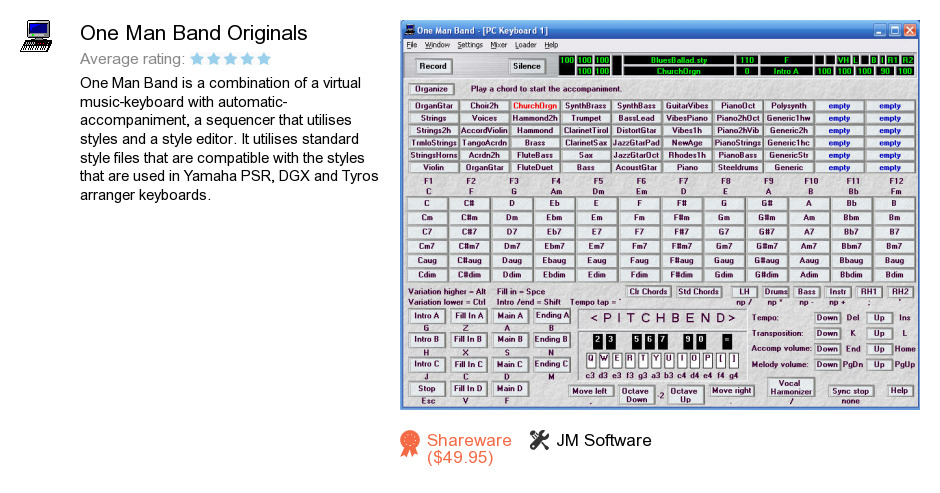Stop the accompaniment
Screen dimensions: 940x493
pyautogui.click(x=427, y=389)
